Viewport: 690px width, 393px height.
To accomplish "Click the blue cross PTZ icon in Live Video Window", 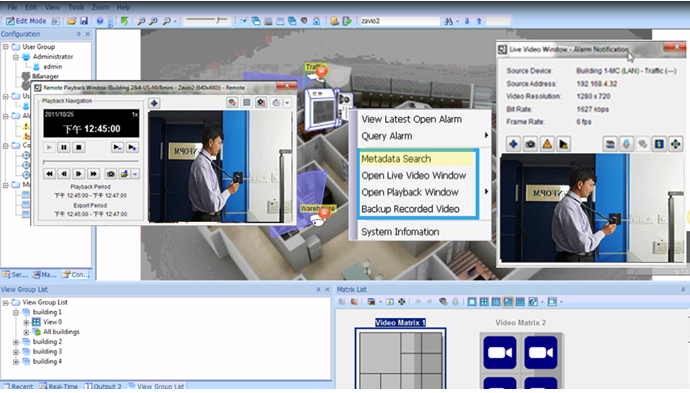I will click(x=514, y=144).
